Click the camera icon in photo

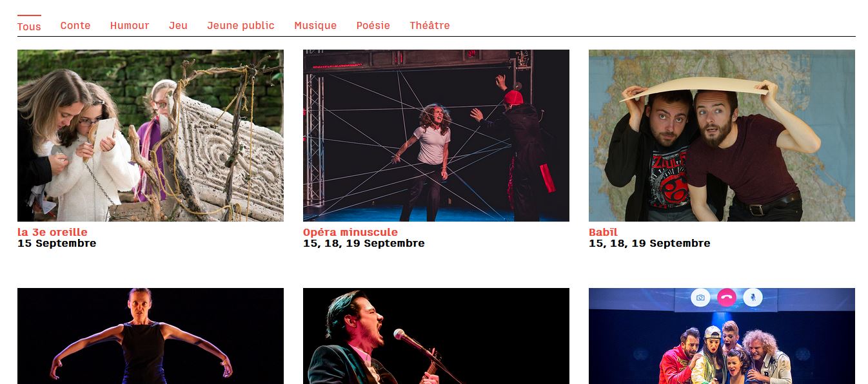coord(700,298)
